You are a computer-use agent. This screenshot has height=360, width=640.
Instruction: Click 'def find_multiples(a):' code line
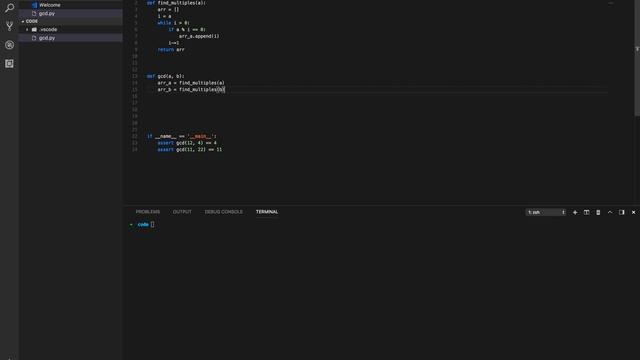coord(176,3)
